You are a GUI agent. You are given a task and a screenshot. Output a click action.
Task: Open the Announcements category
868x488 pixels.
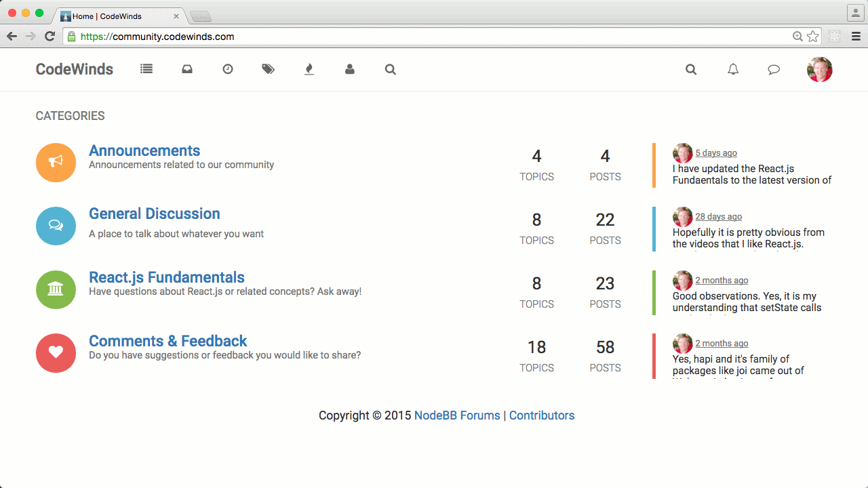144,150
